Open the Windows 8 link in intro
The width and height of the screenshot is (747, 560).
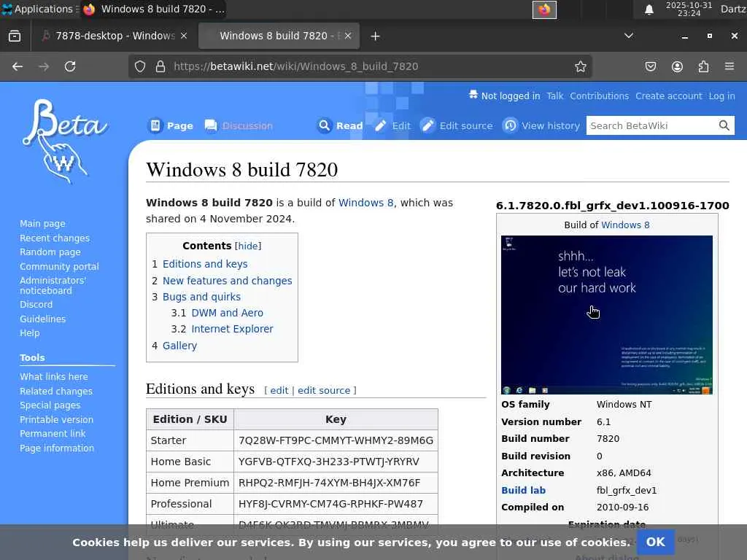tap(366, 203)
